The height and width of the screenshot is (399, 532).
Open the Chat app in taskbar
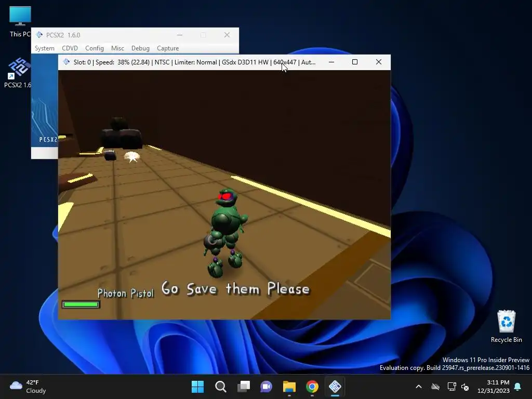pos(267,387)
